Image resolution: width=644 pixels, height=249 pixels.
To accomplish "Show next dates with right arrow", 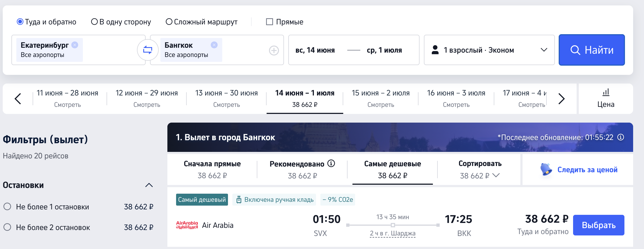I will pos(561,98).
